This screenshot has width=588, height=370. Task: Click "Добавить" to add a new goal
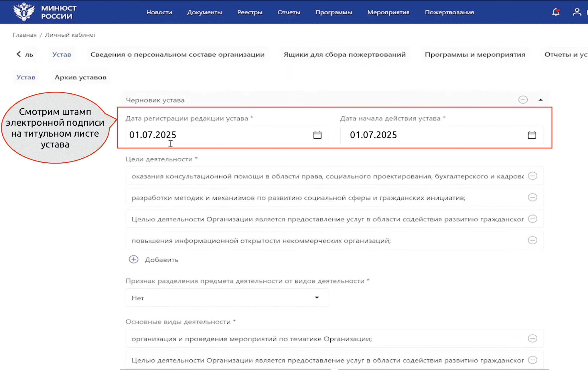click(x=161, y=259)
